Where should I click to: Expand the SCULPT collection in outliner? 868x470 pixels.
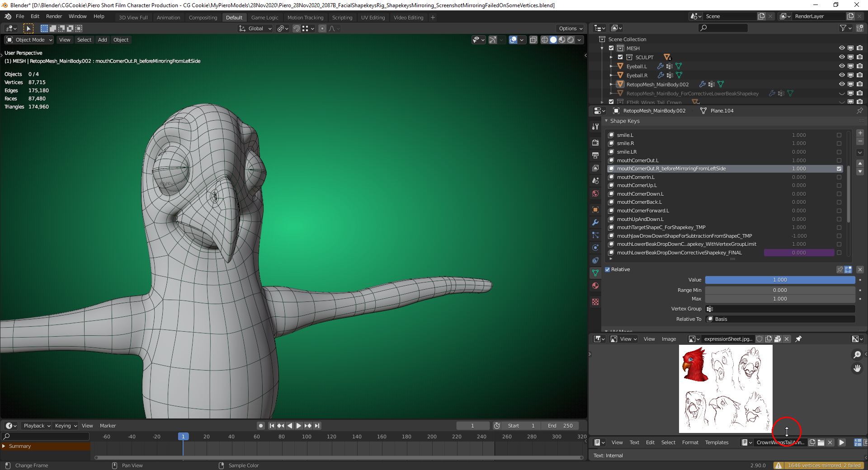click(x=611, y=57)
